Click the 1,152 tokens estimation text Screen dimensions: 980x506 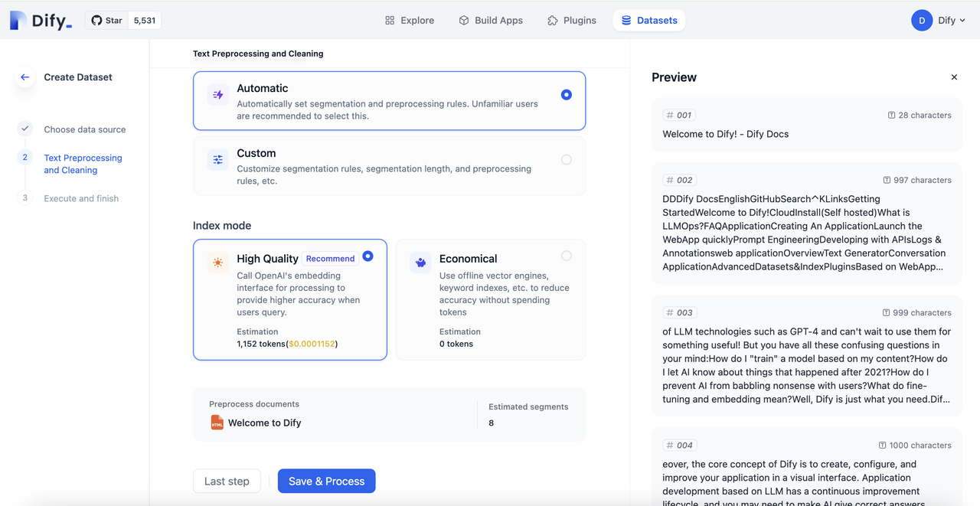click(287, 344)
